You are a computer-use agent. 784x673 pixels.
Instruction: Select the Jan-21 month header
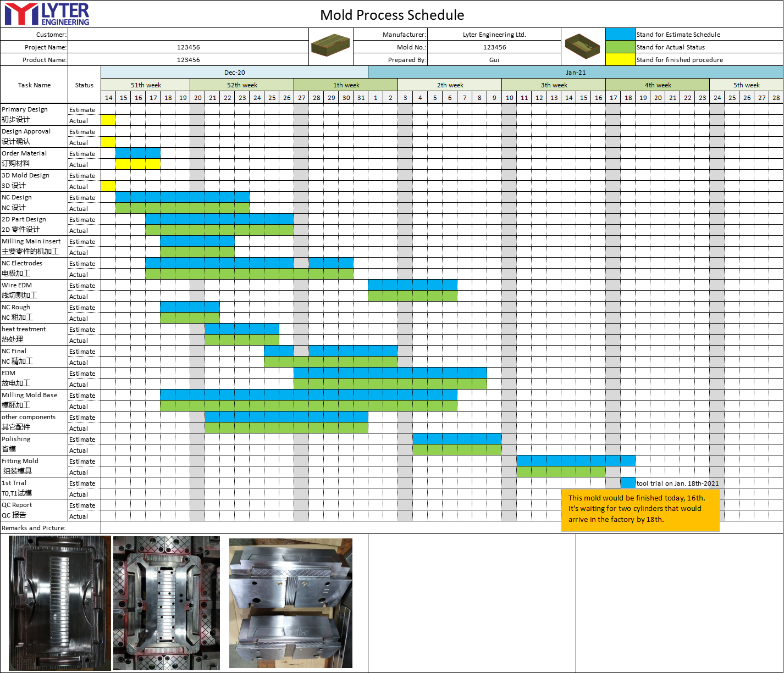575,73
